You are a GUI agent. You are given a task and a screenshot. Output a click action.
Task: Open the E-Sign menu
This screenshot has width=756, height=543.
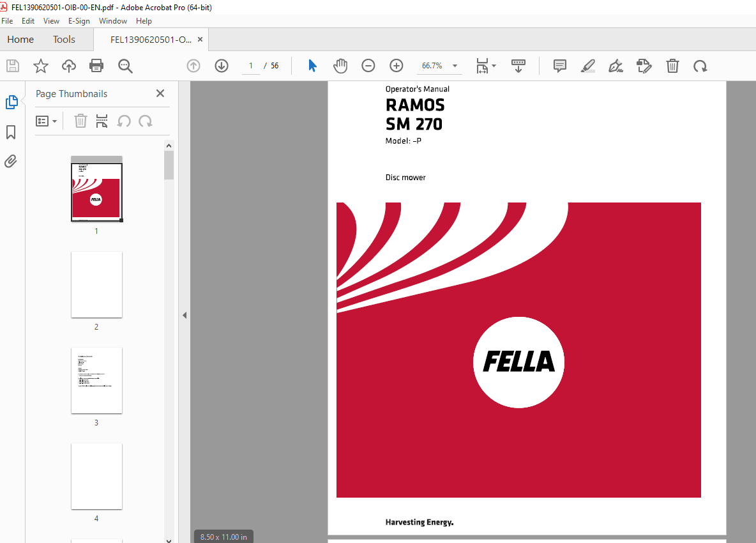point(79,20)
